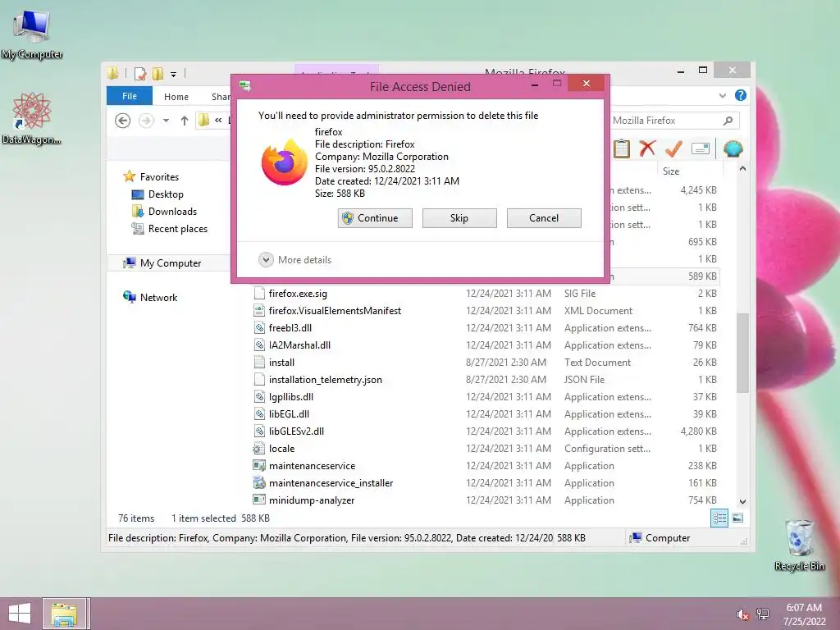This screenshot has height=630, width=840.
Task: Click the New folder quick access icon
Action: pos(157,73)
